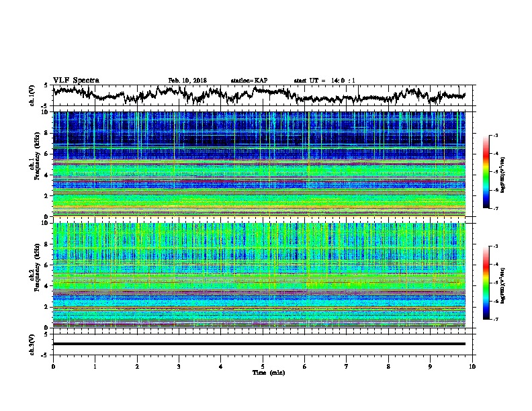The image size is (532, 411).
Task: Click the thick black ch.3 signal line
Action: pyautogui.click(x=259, y=344)
